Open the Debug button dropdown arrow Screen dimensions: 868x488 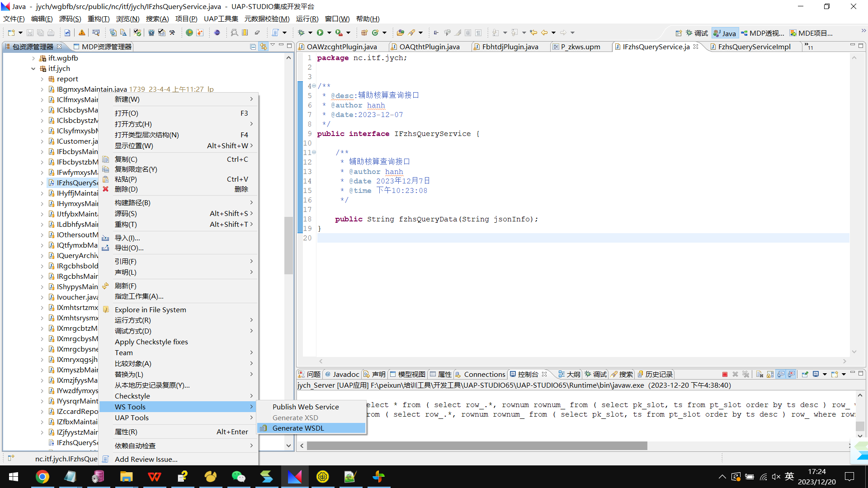coord(310,33)
